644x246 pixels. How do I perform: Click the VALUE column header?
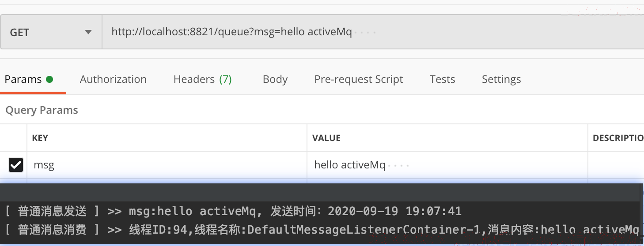(326, 138)
